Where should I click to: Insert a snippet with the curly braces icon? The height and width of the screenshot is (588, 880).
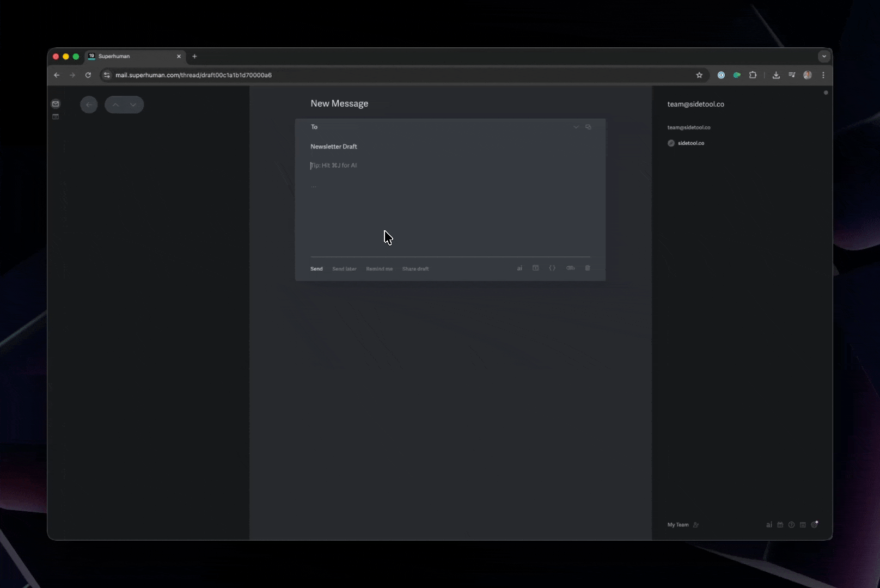pyautogui.click(x=552, y=268)
